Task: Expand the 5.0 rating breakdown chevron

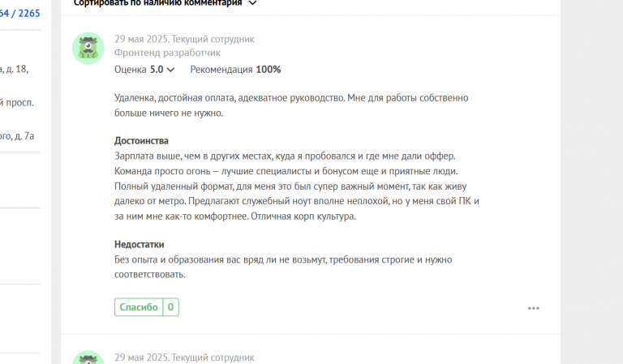Action: (x=171, y=70)
